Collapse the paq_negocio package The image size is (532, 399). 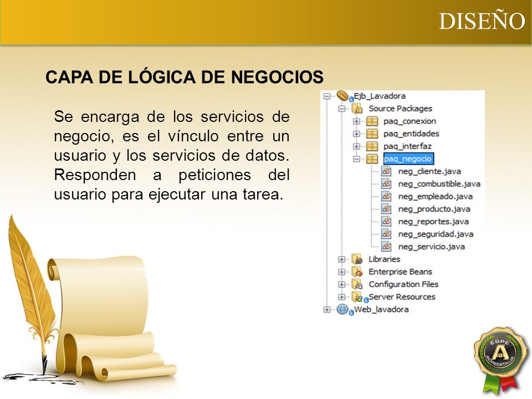point(356,159)
